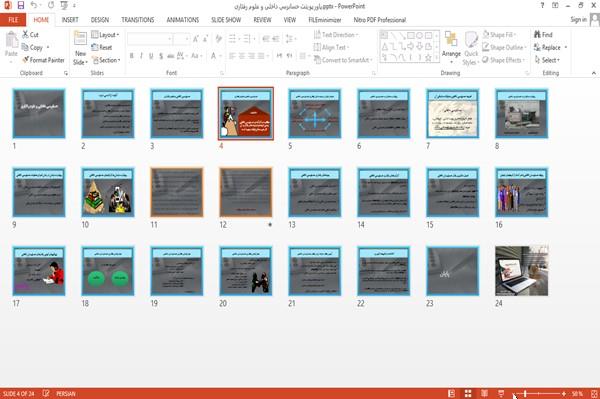
Task: Collapse the ribbon with the caret arrow
Action: [x=593, y=73]
